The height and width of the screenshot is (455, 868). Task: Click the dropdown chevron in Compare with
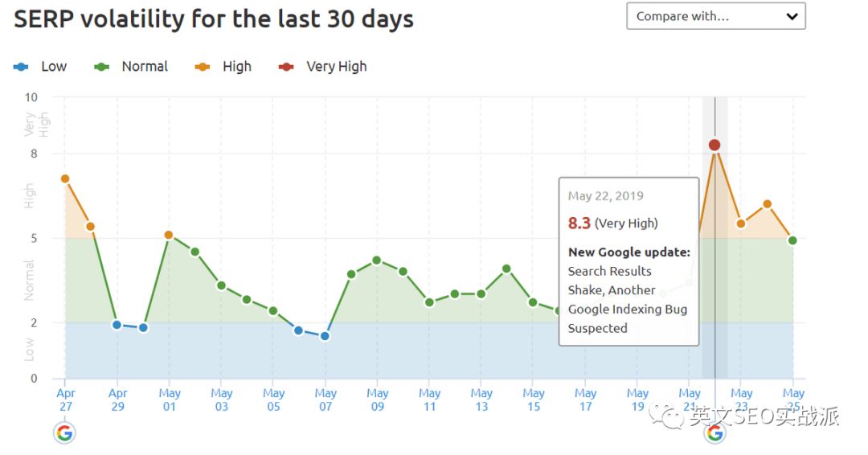click(x=792, y=16)
